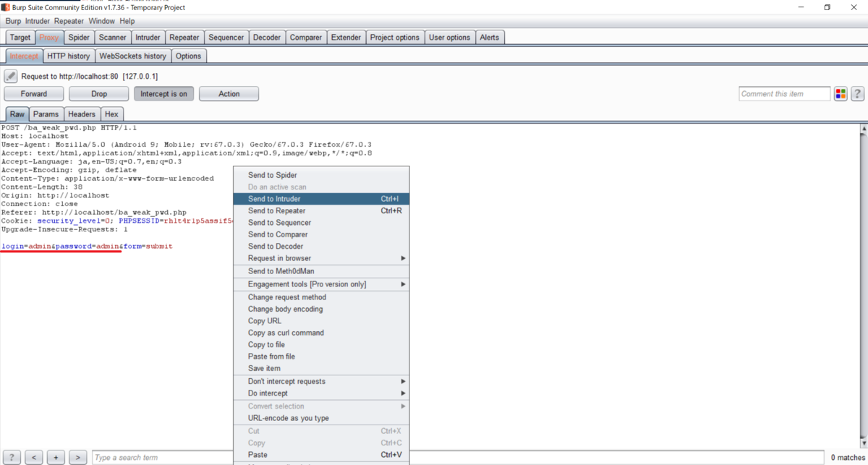Open the Action dropdown button
The height and width of the screenshot is (465, 868).
pyautogui.click(x=229, y=94)
